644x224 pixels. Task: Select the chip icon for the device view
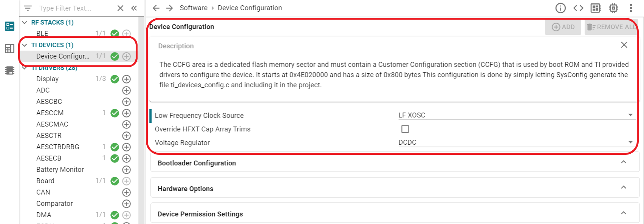click(x=9, y=70)
